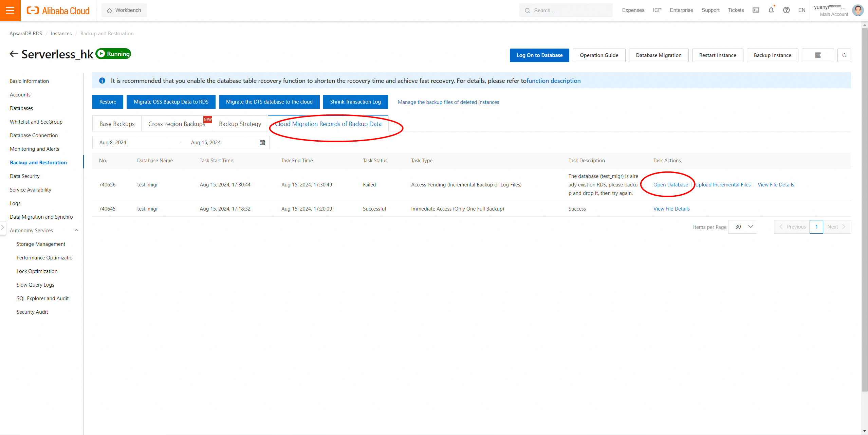Screen dimensions: 868x435
Task: Open the Enterprise menu
Action: click(x=681, y=10)
